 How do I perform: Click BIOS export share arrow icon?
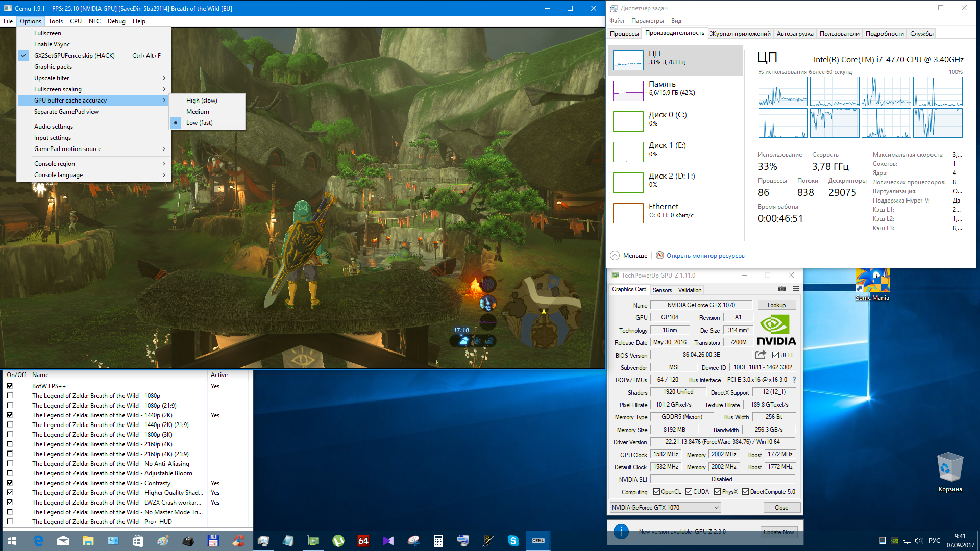(761, 355)
